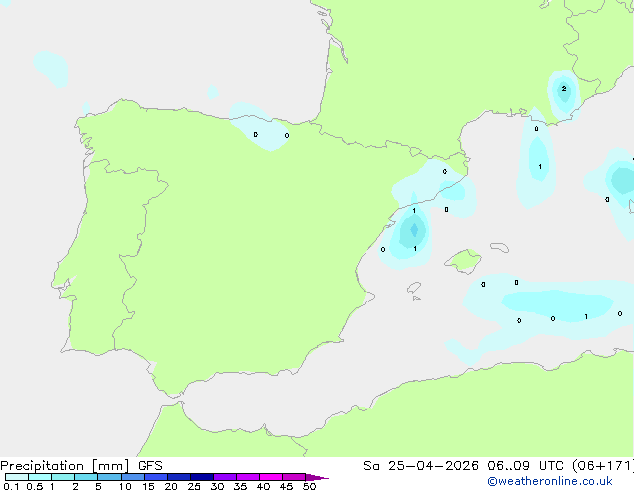Click the legend swatch between 45 and 50
This screenshot has height=490, width=634.
(x=294, y=477)
